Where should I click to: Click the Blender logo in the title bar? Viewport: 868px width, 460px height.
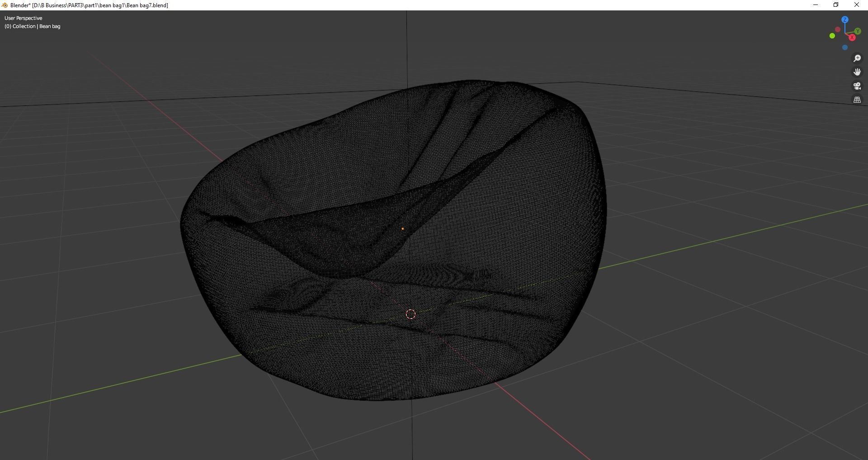point(5,5)
